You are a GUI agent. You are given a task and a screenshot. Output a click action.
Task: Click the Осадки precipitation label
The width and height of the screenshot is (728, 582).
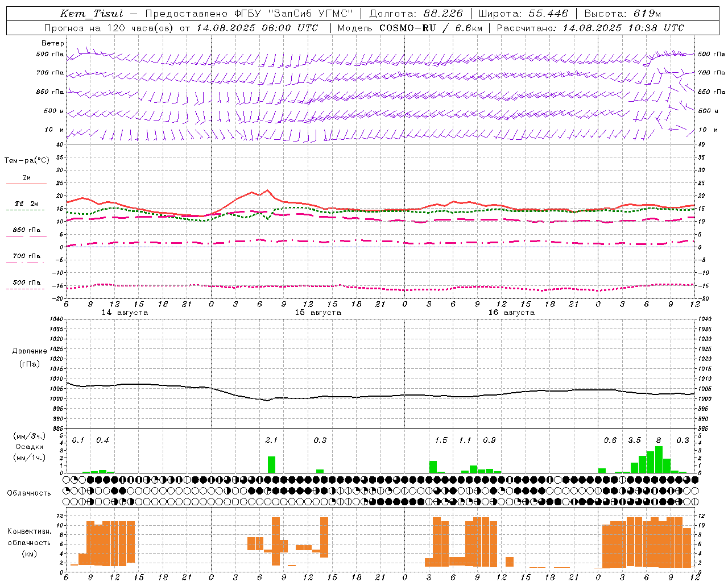click(29, 447)
